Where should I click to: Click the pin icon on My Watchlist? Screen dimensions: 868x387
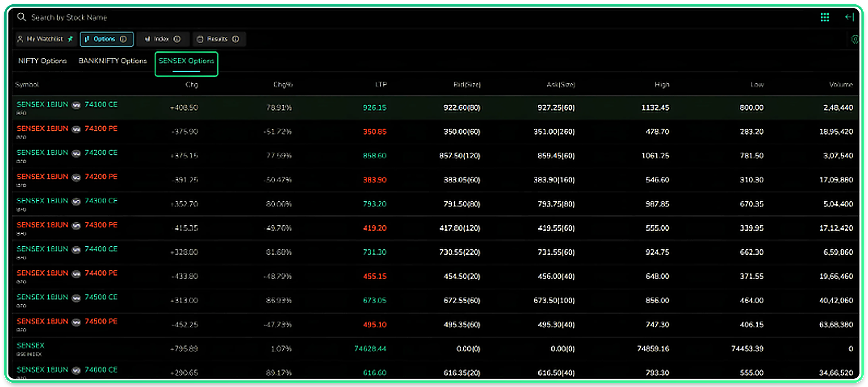click(70, 39)
